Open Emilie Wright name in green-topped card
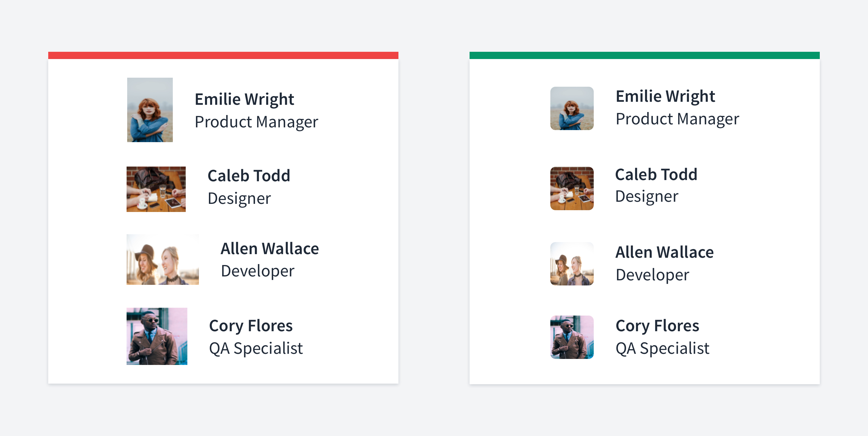 pos(665,96)
